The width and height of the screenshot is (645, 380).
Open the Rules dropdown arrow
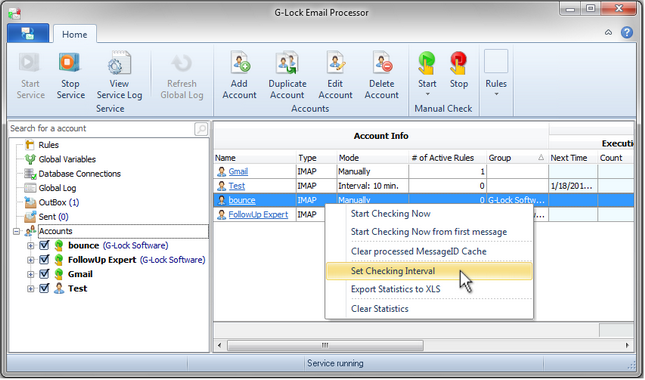(x=496, y=95)
